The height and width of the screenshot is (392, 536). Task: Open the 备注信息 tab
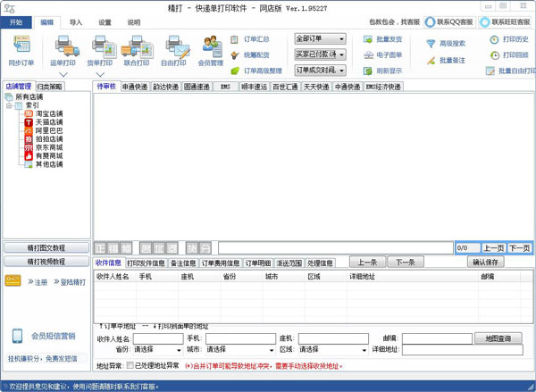[x=182, y=263]
